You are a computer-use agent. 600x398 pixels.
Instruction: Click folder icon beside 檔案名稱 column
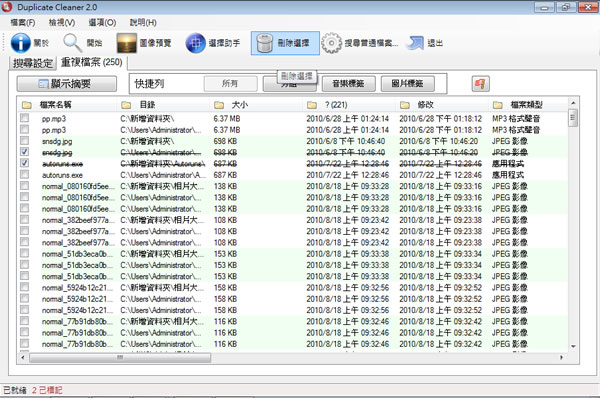click(x=26, y=105)
